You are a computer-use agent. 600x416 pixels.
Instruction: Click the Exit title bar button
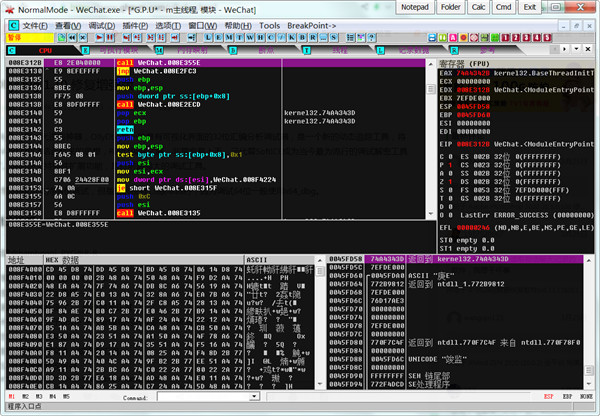pyautogui.click(x=530, y=7)
